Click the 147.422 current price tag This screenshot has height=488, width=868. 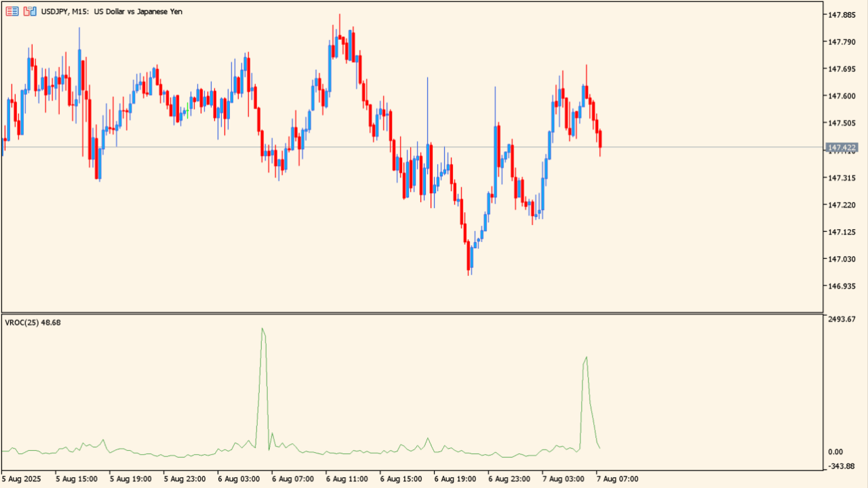(842, 147)
